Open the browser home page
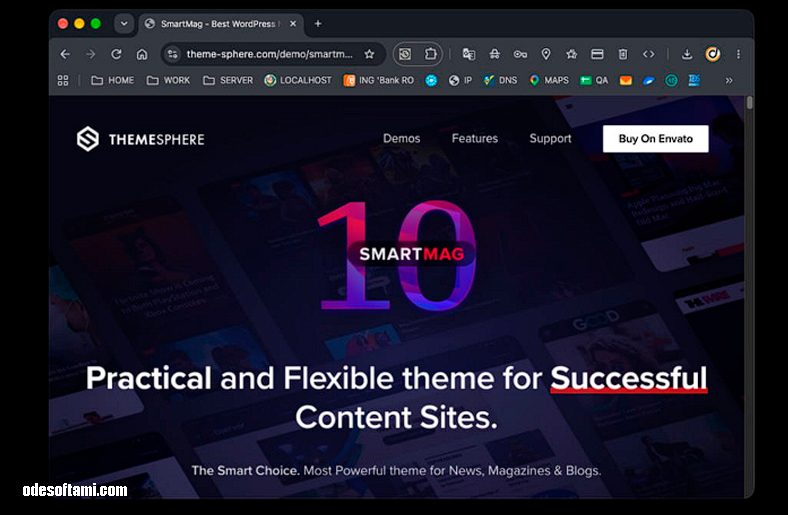Viewport: 788px width, 515px height. click(142, 54)
